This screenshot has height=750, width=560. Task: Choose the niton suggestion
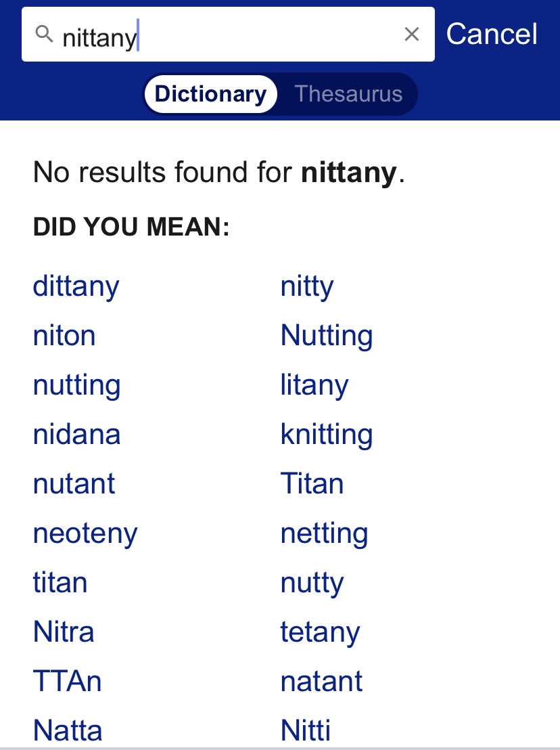tap(64, 336)
